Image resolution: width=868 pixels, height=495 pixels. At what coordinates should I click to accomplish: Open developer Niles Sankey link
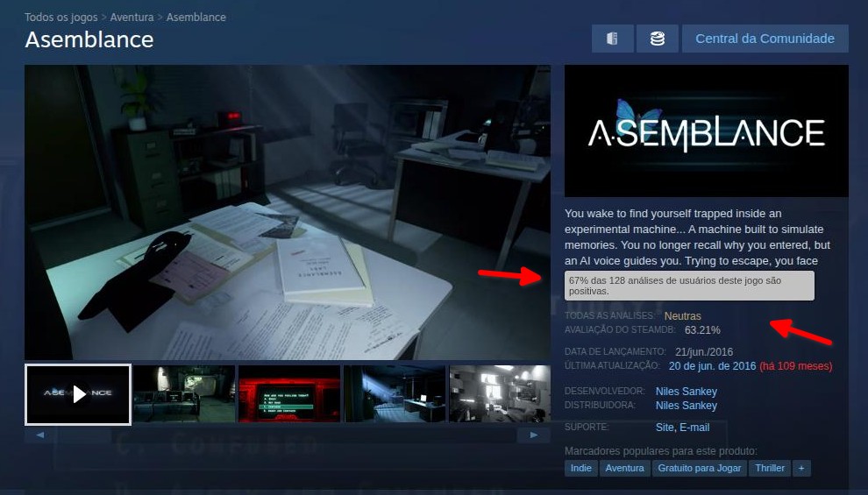click(687, 392)
